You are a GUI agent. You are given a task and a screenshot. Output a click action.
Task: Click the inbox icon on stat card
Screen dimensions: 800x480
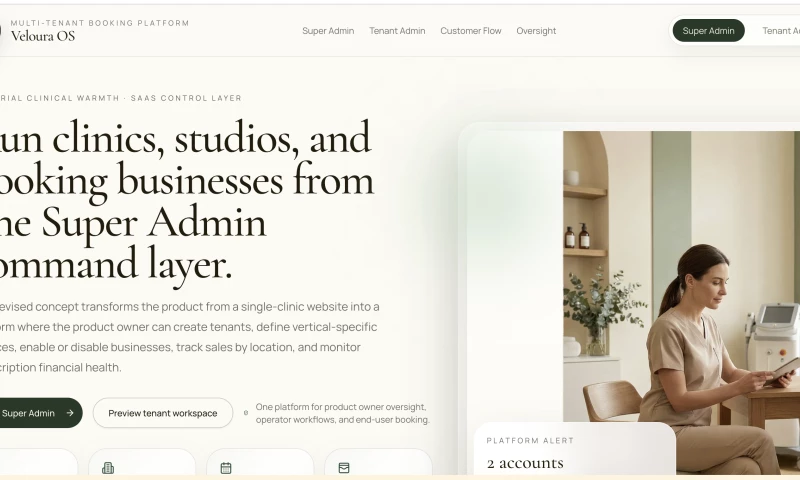(344, 468)
